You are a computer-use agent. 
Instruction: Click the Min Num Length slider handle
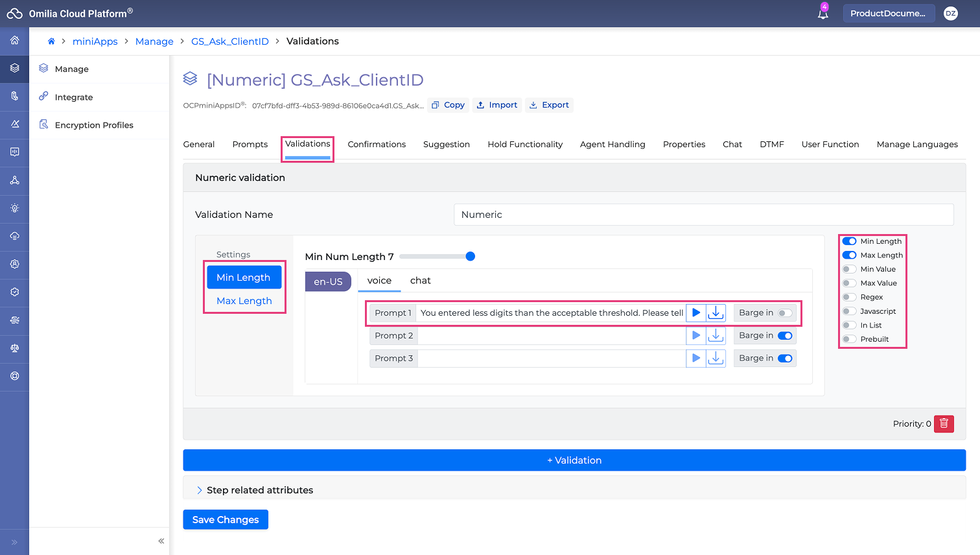click(x=471, y=257)
